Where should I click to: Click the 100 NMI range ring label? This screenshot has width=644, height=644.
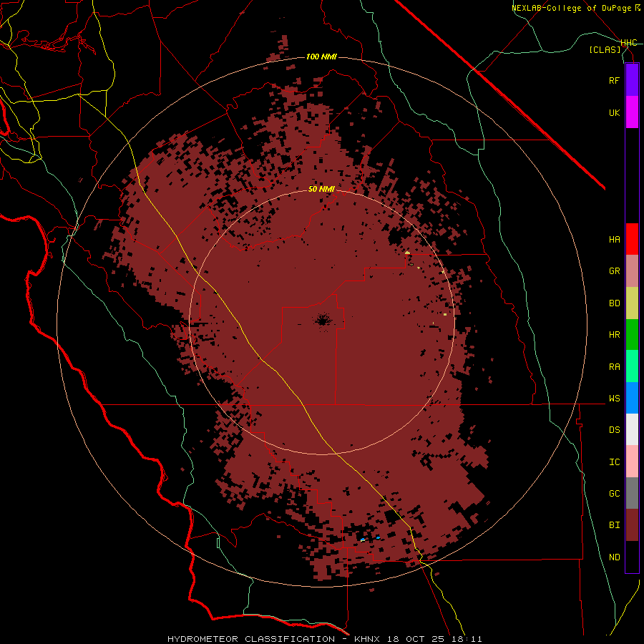click(x=321, y=57)
